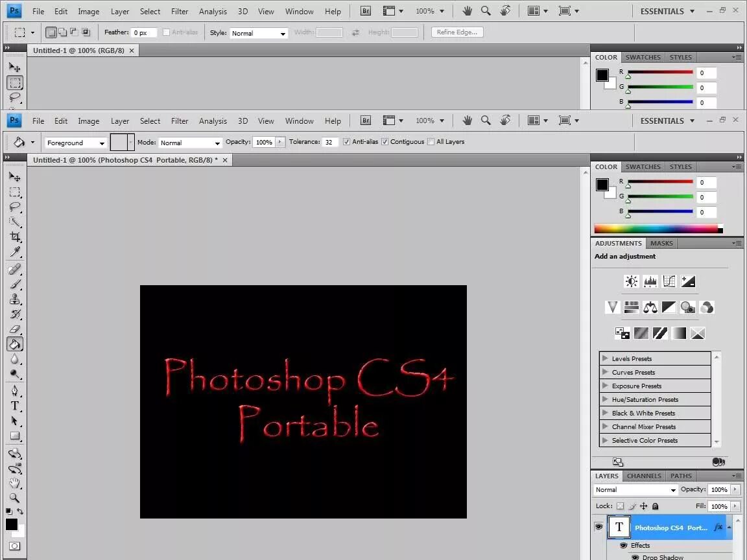Click the fx icon on the text layer

tap(718, 527)
